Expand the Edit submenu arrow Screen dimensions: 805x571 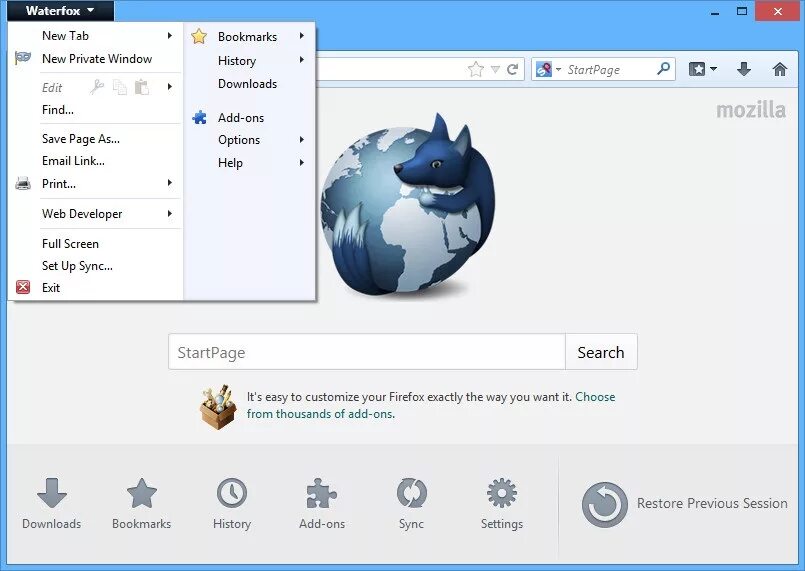170,86
